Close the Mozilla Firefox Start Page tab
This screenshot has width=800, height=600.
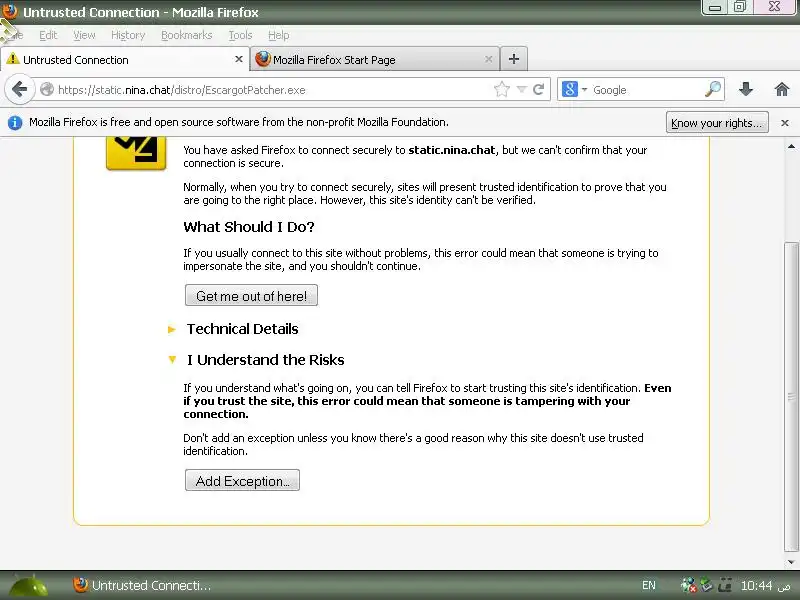(x=488, y=59)
